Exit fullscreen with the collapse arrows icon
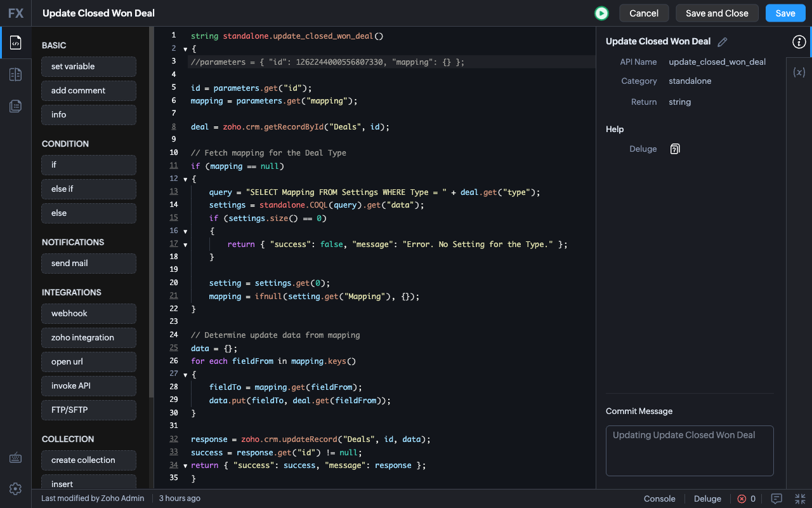Viewport: 812px width, 508px height. pos(800,498)
